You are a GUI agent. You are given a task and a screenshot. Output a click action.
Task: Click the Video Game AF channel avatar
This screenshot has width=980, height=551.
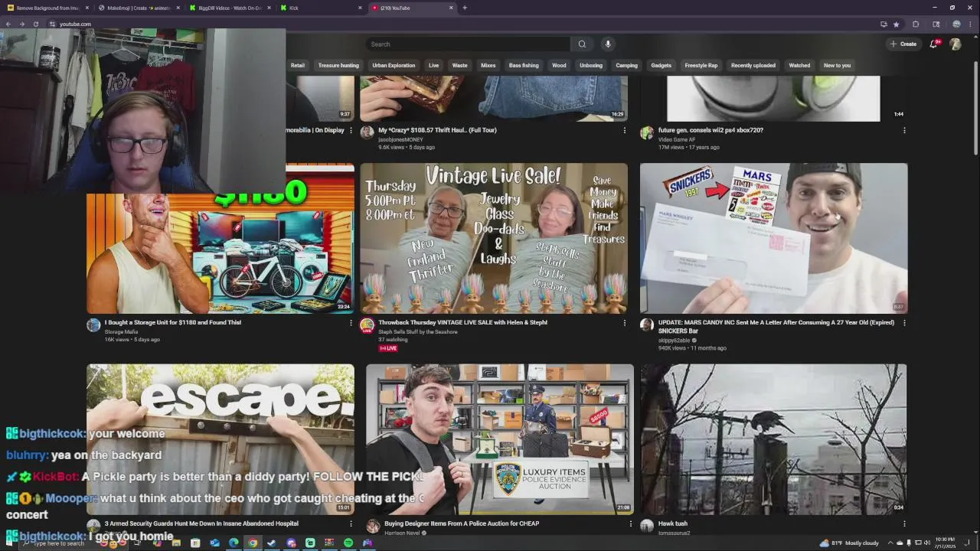point(647,132)
